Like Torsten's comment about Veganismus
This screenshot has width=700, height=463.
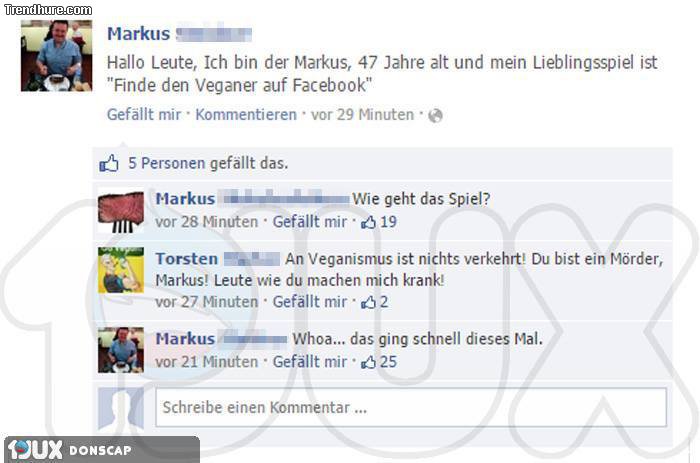310,302
